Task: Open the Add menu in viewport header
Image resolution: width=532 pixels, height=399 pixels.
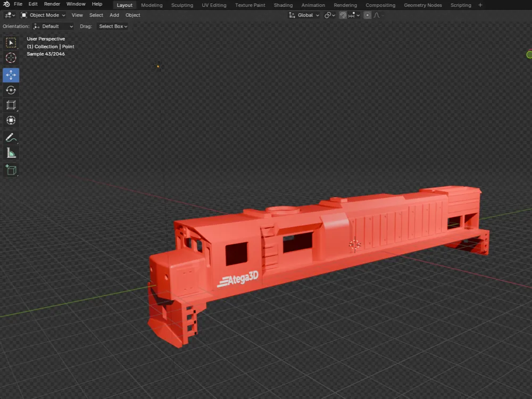Action: coord(114,15)
